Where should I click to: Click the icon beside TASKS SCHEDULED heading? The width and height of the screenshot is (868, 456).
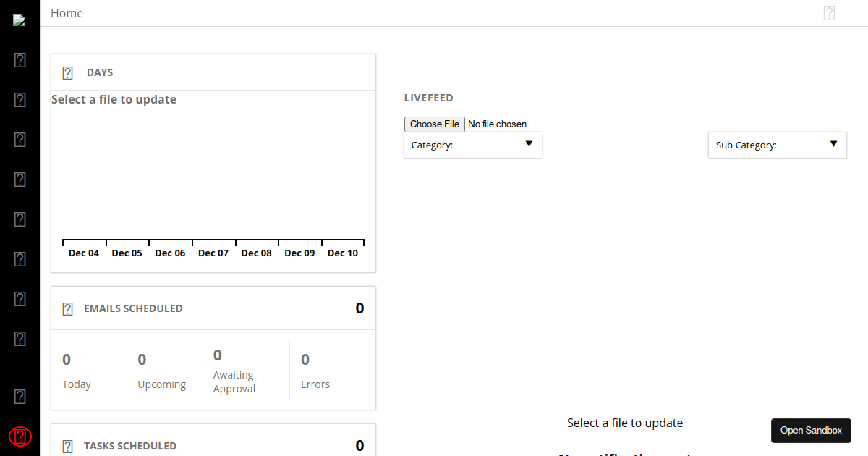pos(67,446)
